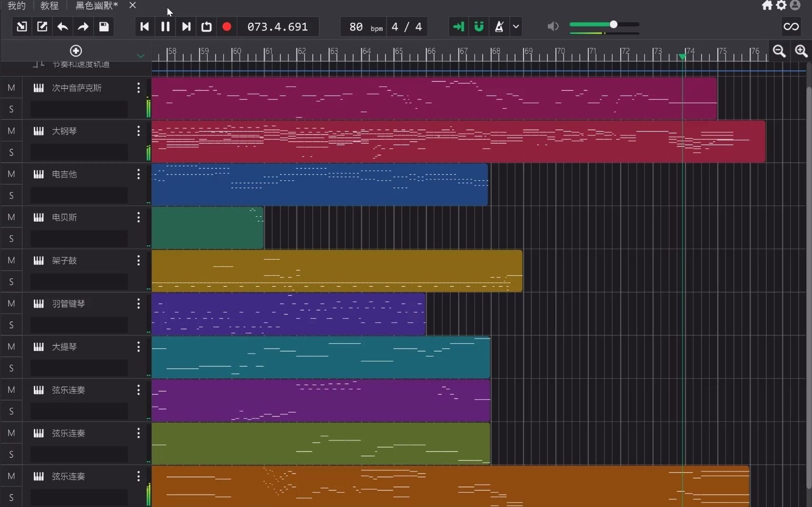
Task: Open the three-dot menu for 羽管键琴
Action: (139, 303)
